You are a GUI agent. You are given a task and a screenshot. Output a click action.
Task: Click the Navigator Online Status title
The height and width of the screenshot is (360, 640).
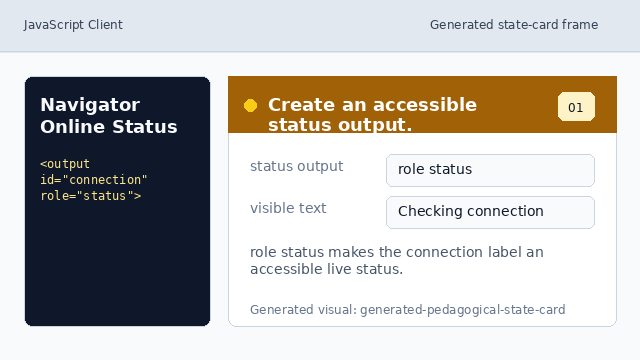[109, 116]
